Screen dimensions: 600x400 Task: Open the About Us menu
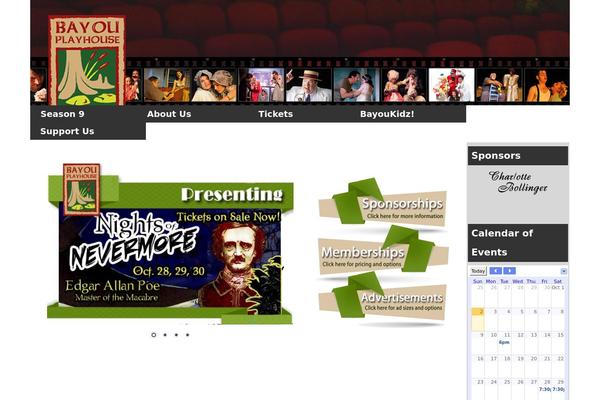[169, 114]
